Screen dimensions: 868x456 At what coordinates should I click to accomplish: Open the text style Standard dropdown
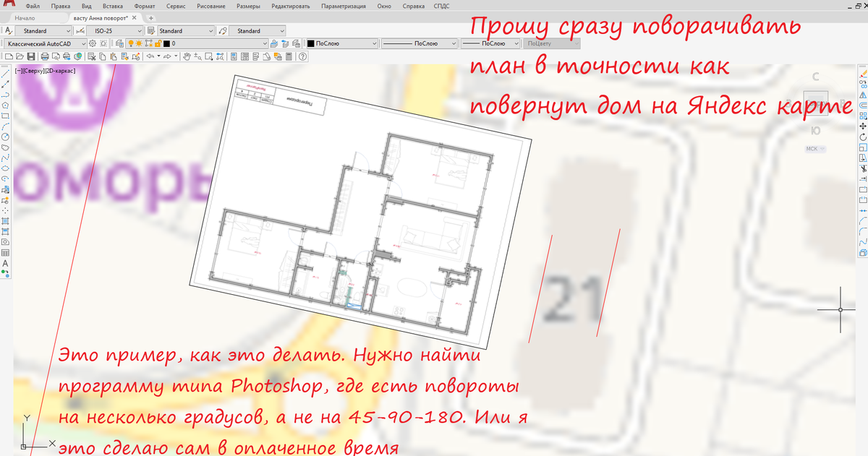click(43, 31)
